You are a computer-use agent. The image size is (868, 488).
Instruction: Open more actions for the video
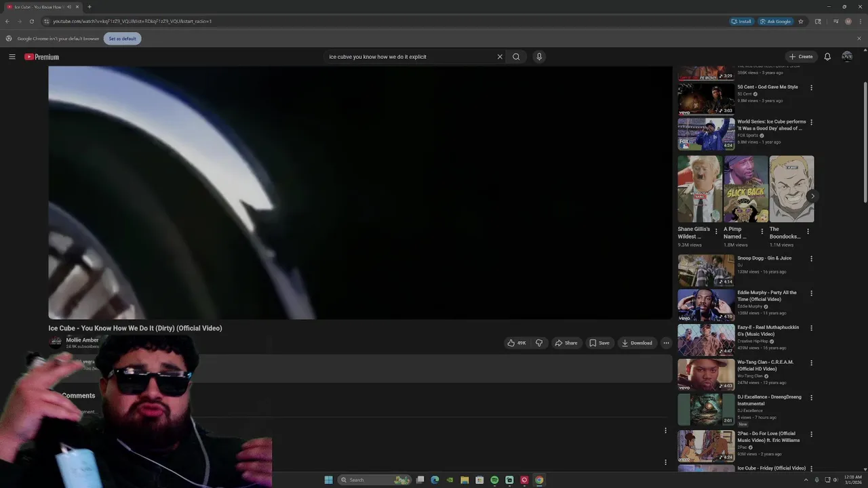666,343
